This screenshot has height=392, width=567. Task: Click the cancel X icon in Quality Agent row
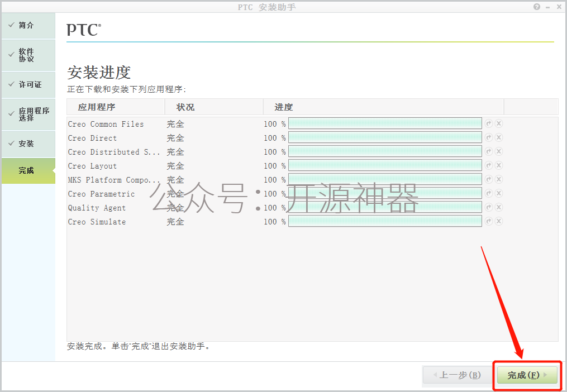(x=499, y=207)
